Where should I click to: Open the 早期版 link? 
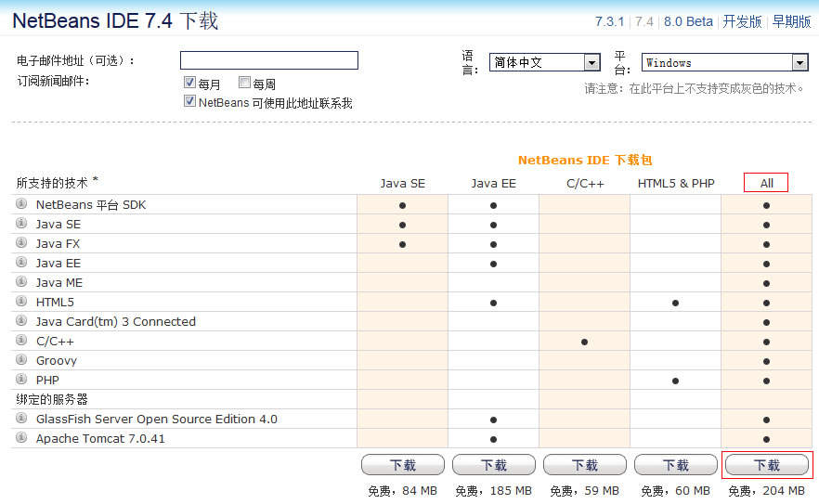(791, 21)
